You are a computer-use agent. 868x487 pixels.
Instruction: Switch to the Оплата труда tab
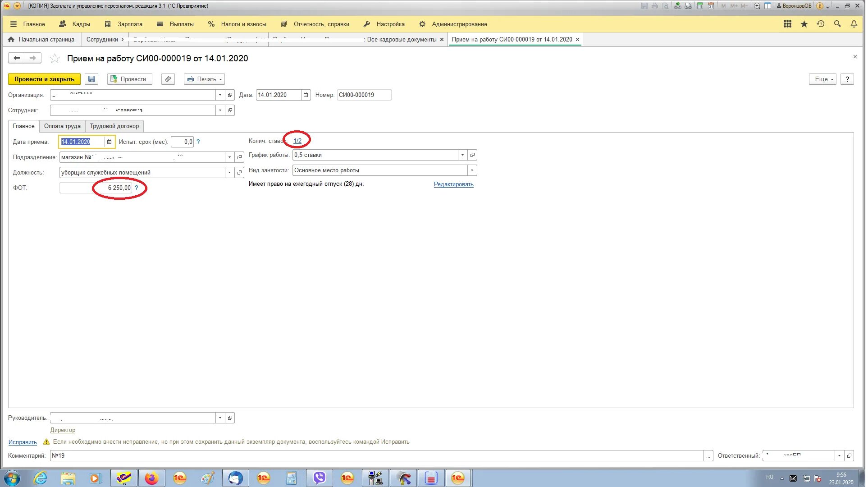tap(63, 127)
